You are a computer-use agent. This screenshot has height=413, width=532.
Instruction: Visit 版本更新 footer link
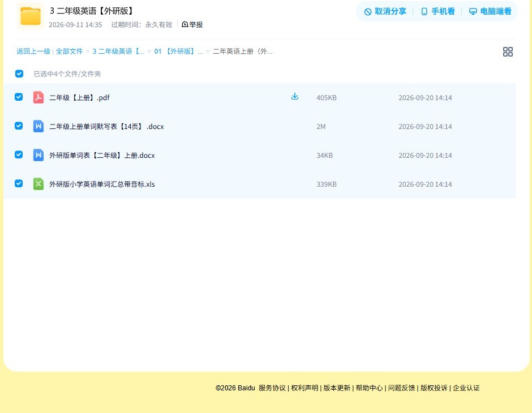coord(337,388)
